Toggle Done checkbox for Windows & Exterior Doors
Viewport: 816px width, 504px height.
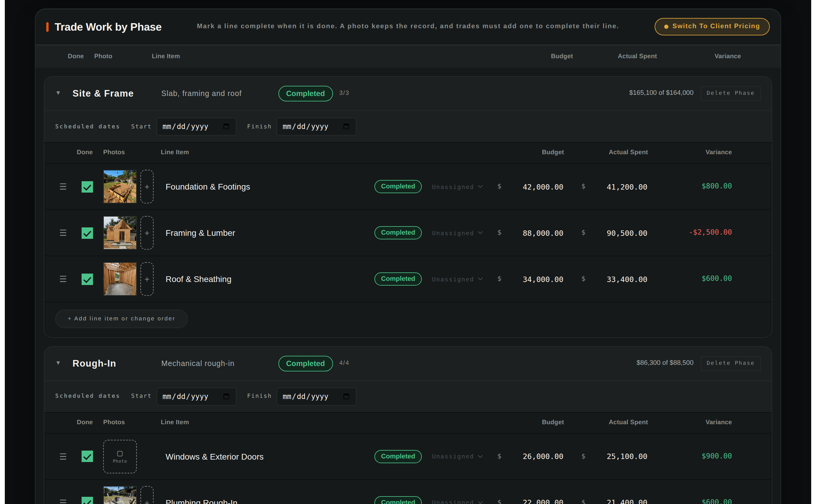[x=87, y=456]
